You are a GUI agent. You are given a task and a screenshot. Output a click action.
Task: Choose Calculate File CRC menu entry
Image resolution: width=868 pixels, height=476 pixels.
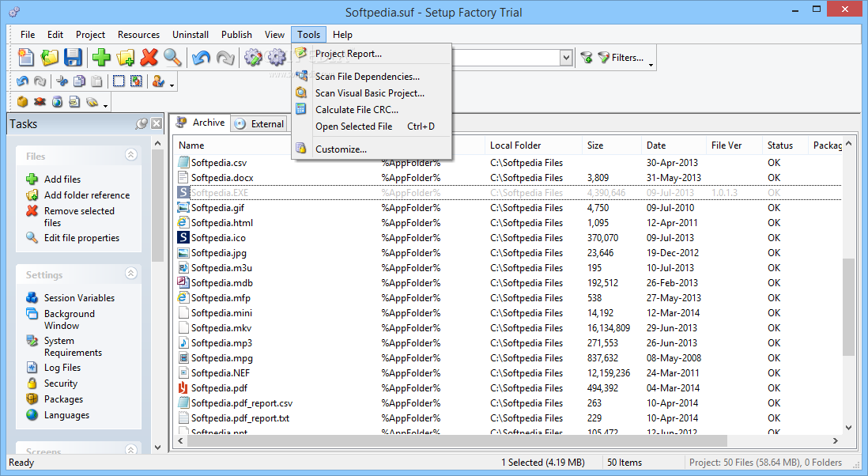(372, 110)
